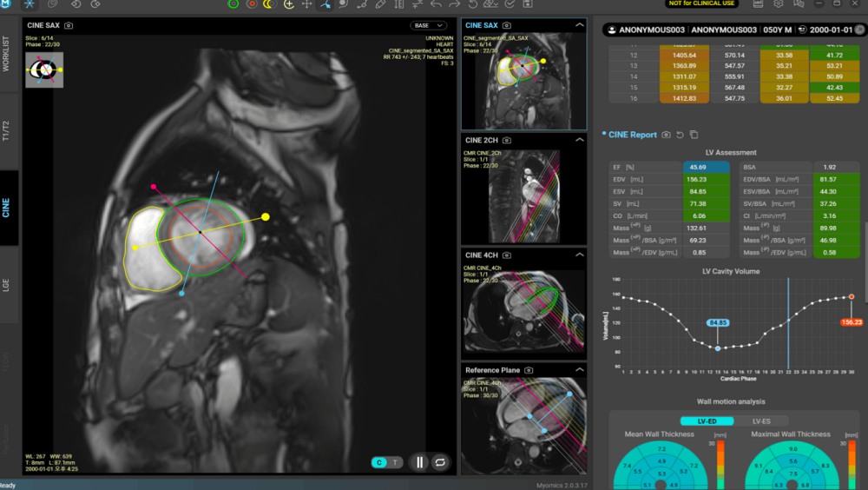Open the BASE dropdown
Viewport: 868px width, 490px height.
[428, 25]
